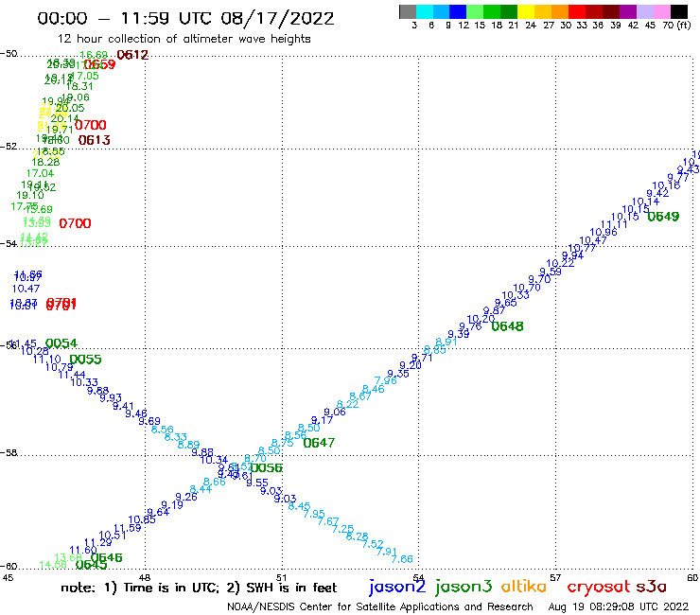Click the 18.31 wave height value
Image resolution: width=700 pixels, height=615 pixels.
[x=79, y=87]
